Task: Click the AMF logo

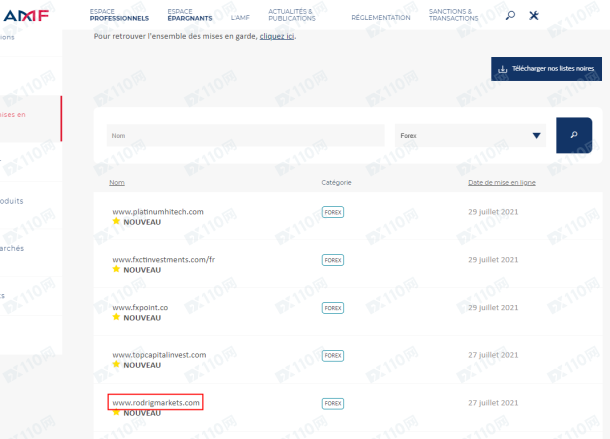Action: click(x=27, y=14)
